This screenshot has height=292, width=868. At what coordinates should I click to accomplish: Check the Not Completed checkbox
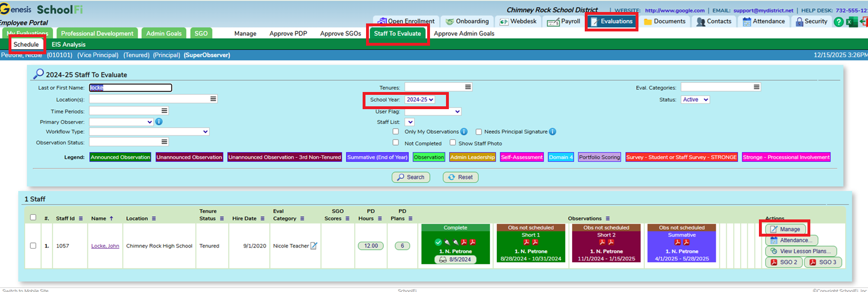(396, 143)
